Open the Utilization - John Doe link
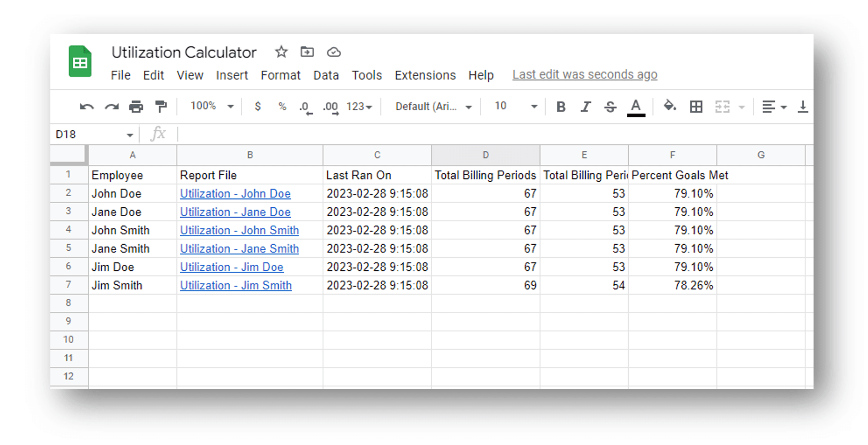The height and width of the screenshot is (445, 868). click(x=235, y=194)
